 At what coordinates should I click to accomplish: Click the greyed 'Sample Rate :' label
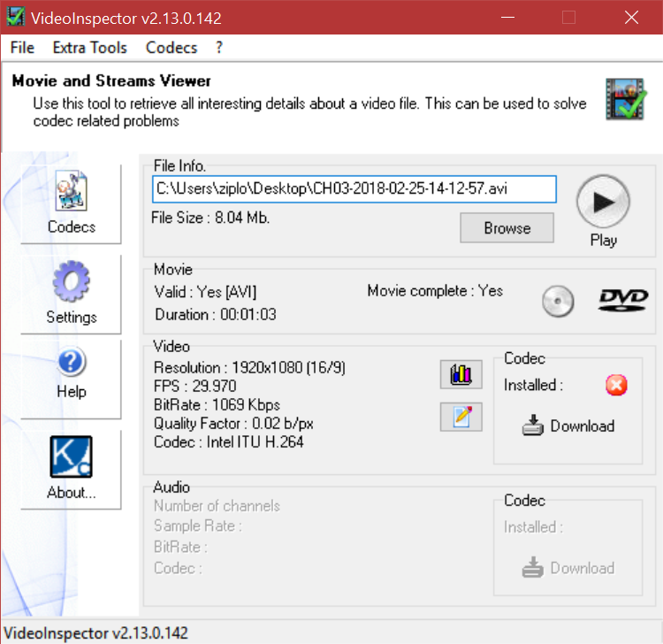tap(198, 525)
